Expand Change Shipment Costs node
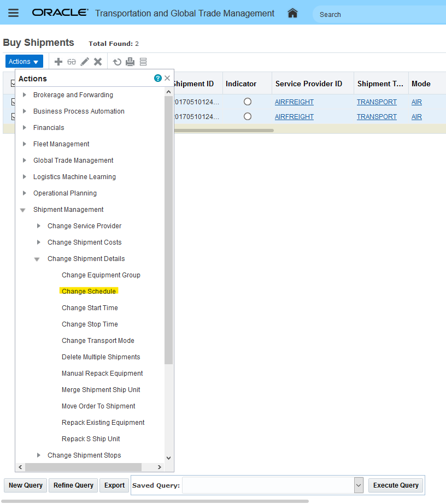446x504 pixels. [38, 242]
